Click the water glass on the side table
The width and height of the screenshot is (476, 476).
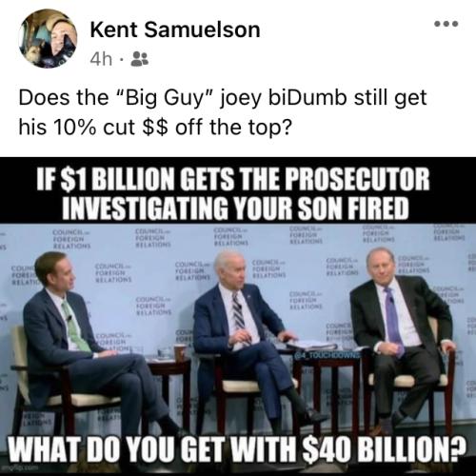pos(163,352)
